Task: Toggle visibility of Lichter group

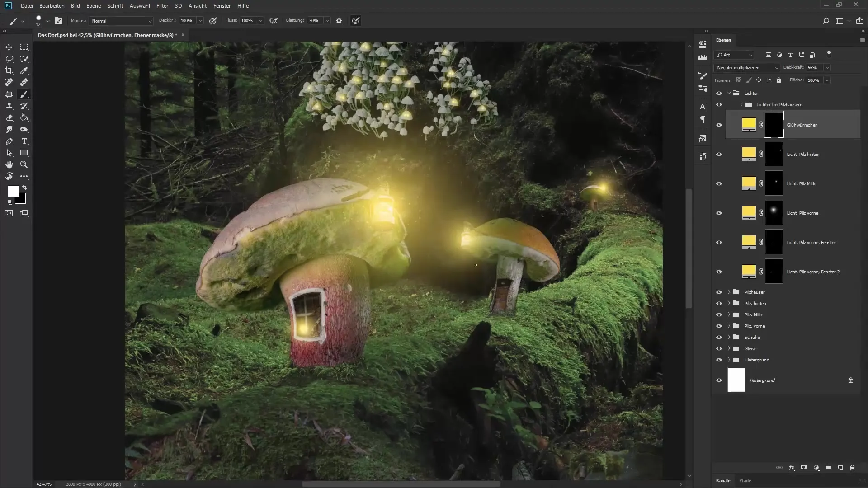Action: click(x=719, y=94)
